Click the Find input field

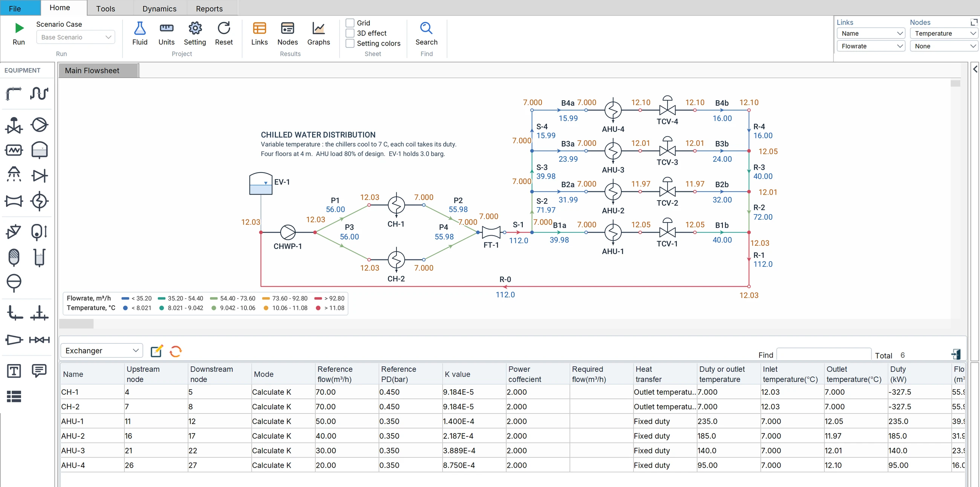(x=824, y=354)
